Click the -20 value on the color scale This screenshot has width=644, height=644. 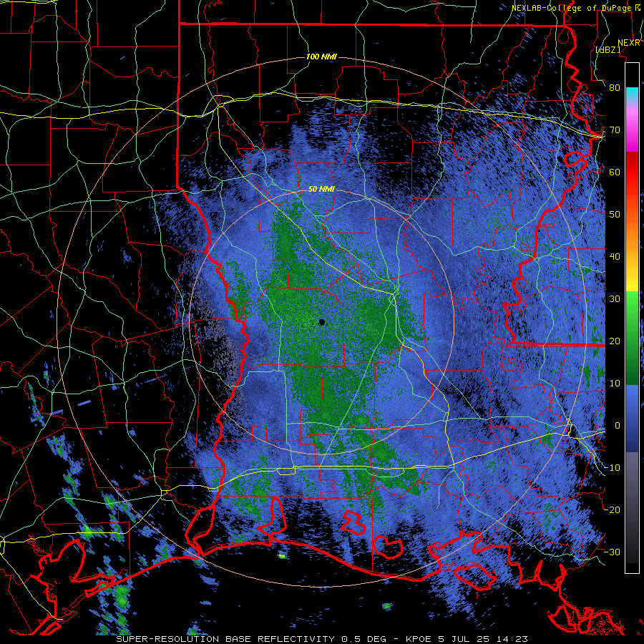pyautogui.click(x=612, y=510)
